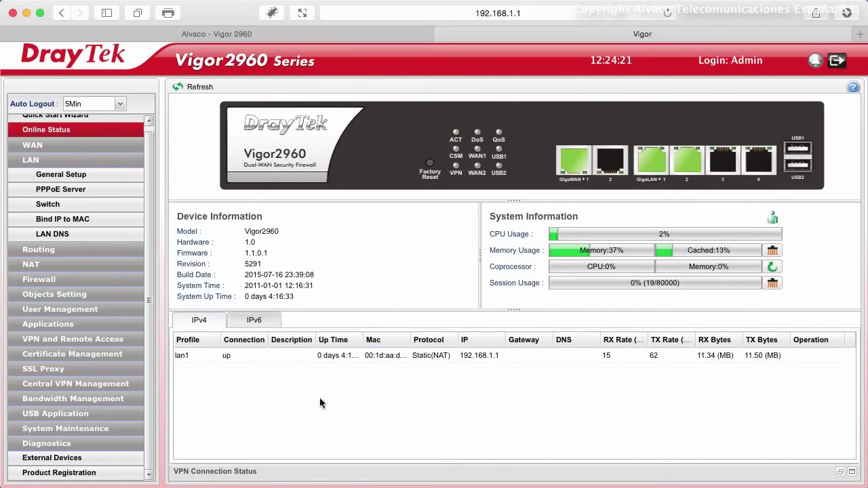
Task: Open the help question mark icon
Action: (853, 87)
